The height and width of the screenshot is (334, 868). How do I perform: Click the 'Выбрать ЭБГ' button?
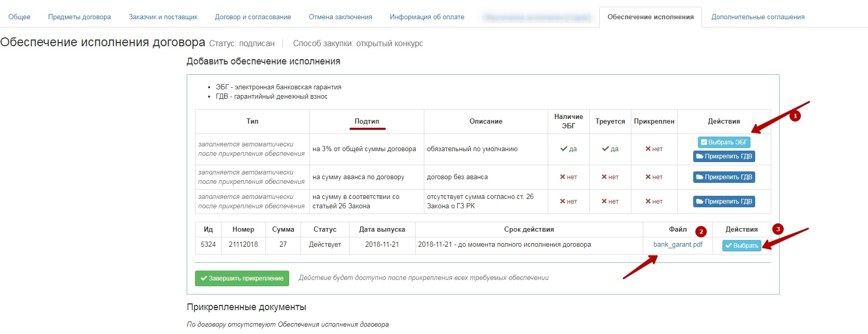(x=723, y=142)
